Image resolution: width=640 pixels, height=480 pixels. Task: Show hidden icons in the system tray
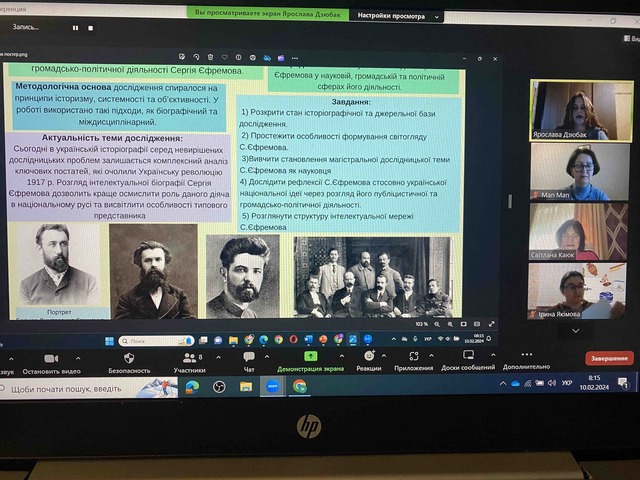pos(502,383)
